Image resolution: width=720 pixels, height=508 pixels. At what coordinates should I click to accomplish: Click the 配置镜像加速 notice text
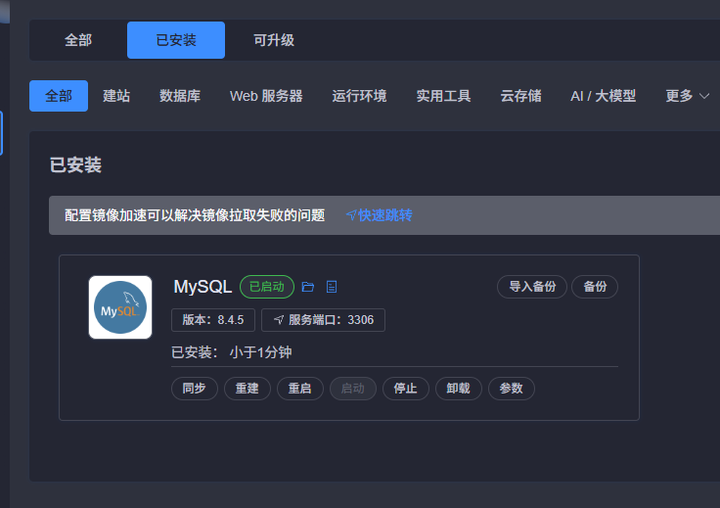pyautogui.click(x=195, y=215)
